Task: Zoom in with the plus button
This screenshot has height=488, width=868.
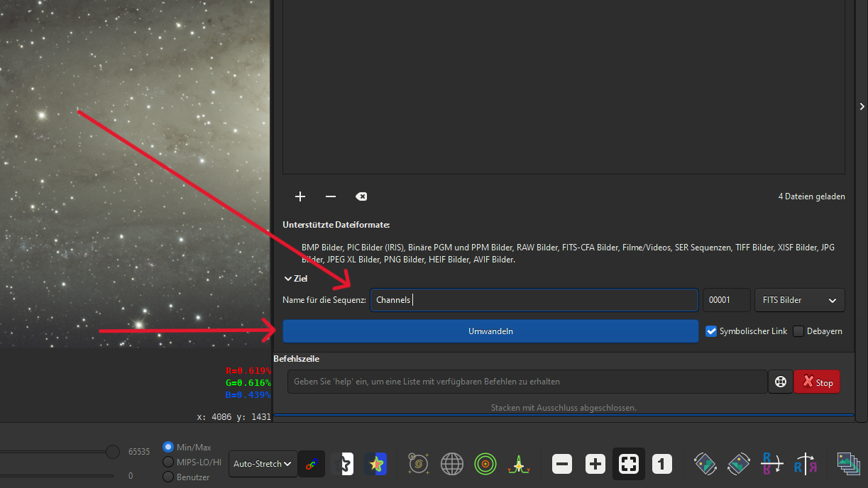Action: point(595,465)
